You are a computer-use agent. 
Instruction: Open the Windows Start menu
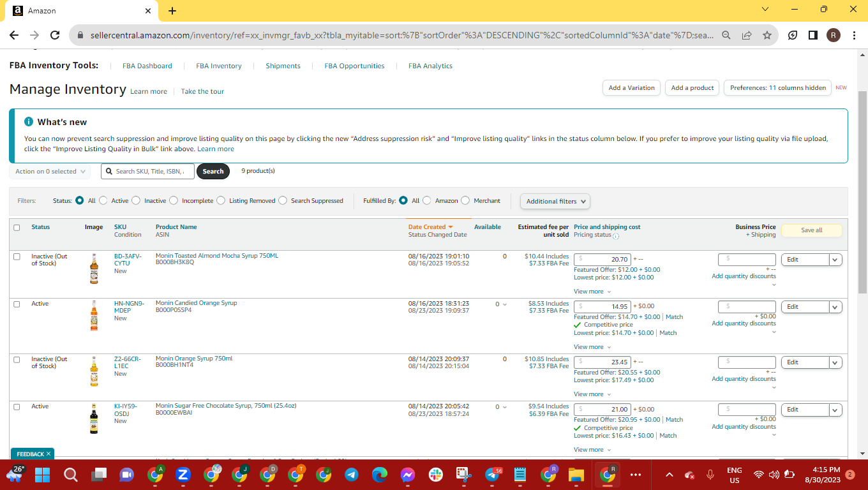click(x=42, y=475)
